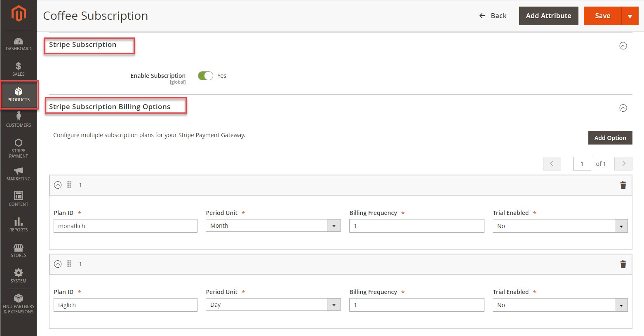Open the Sales menu in sidebar

(x=19, y=69)
